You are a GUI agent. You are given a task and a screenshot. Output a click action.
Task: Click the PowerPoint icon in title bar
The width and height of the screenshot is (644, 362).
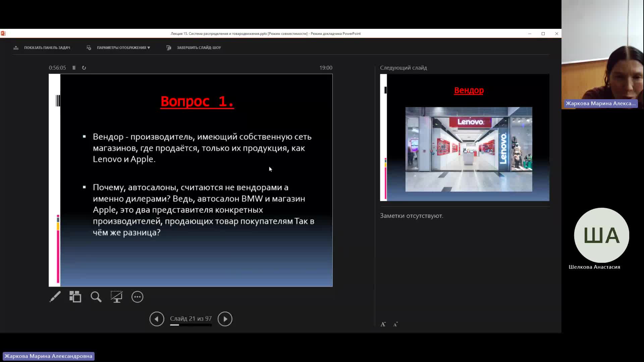tap(3, 34)
